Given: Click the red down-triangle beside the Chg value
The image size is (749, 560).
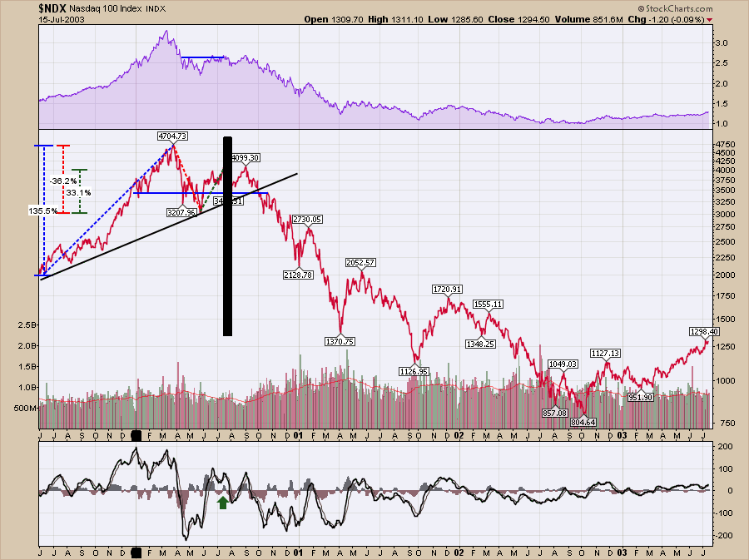Looking at the screenshot, I should (709, 20).
